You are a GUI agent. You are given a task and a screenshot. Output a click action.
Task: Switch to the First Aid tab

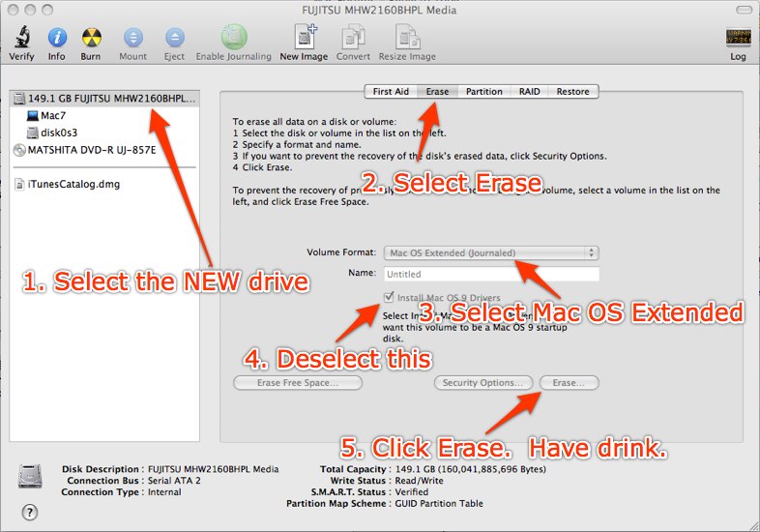tap(391, 91)
